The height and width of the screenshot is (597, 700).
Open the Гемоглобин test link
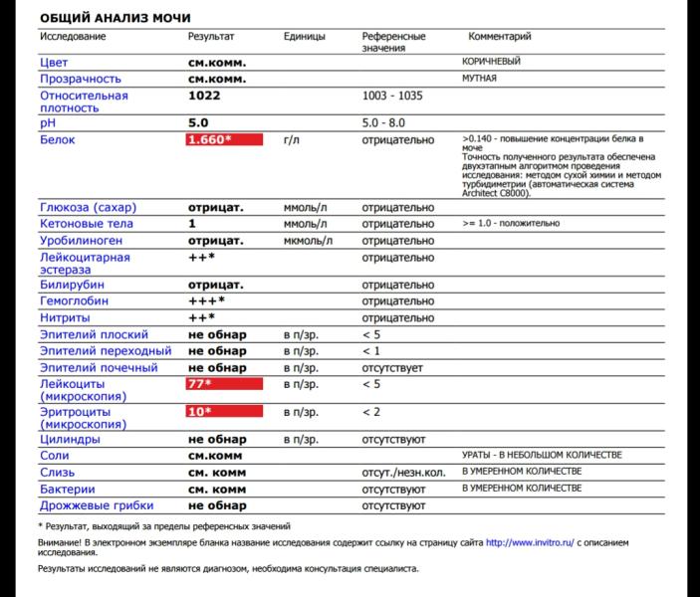[75, 301]
